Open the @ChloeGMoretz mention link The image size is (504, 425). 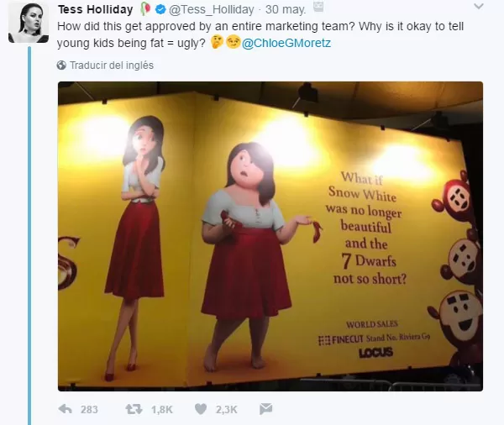[x=277, y=43]
